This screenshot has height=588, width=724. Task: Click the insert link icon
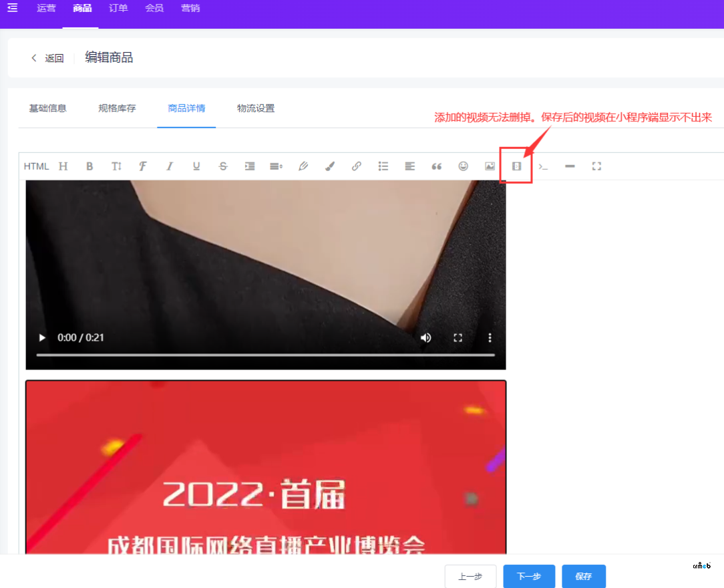point(357,166)
